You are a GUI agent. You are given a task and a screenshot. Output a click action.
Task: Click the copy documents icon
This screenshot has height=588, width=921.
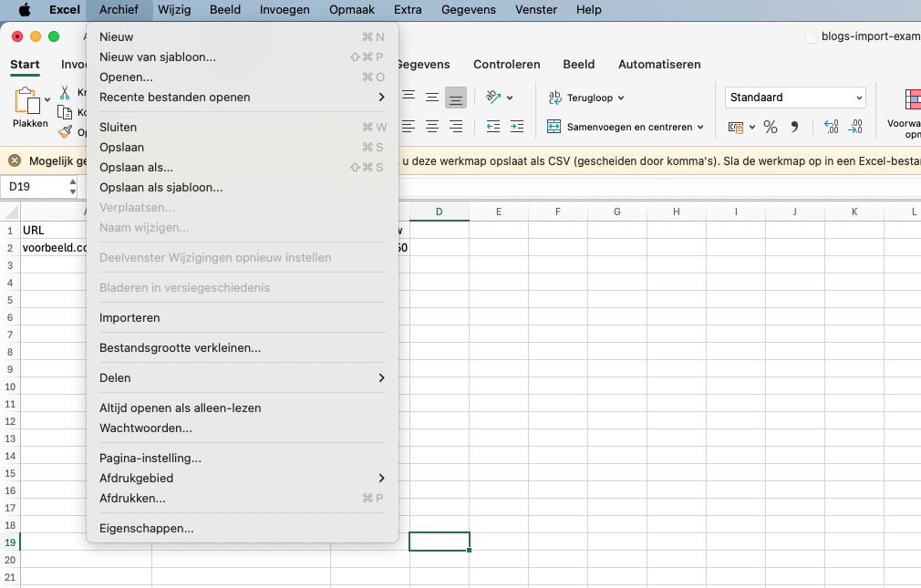coord(65,112)
